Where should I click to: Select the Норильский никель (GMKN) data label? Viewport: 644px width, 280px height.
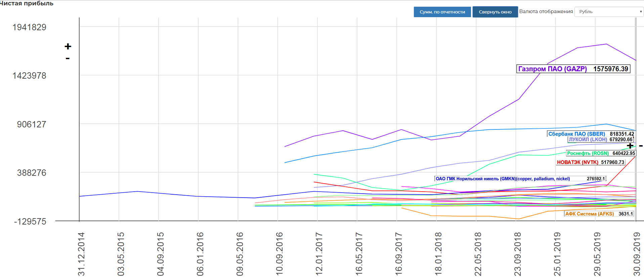[520, 179]
